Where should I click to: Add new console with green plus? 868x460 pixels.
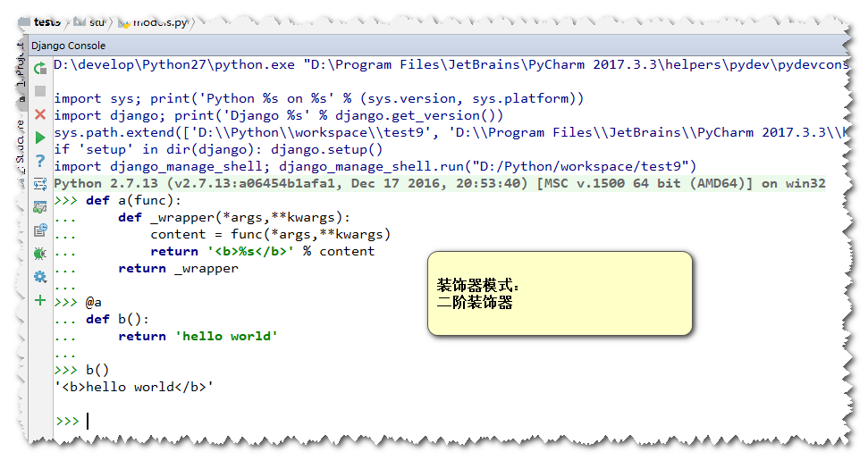coord(40,300)
